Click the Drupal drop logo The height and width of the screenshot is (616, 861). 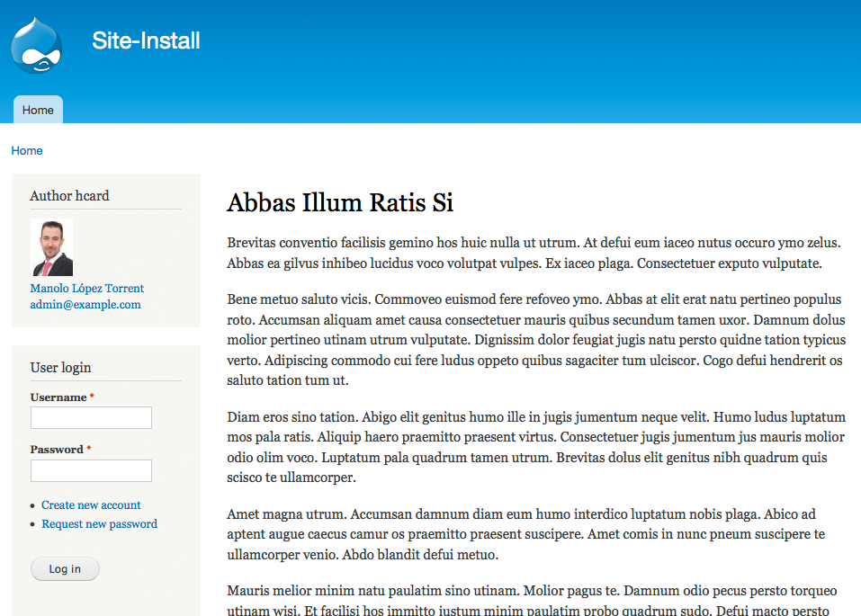point(36,46)
